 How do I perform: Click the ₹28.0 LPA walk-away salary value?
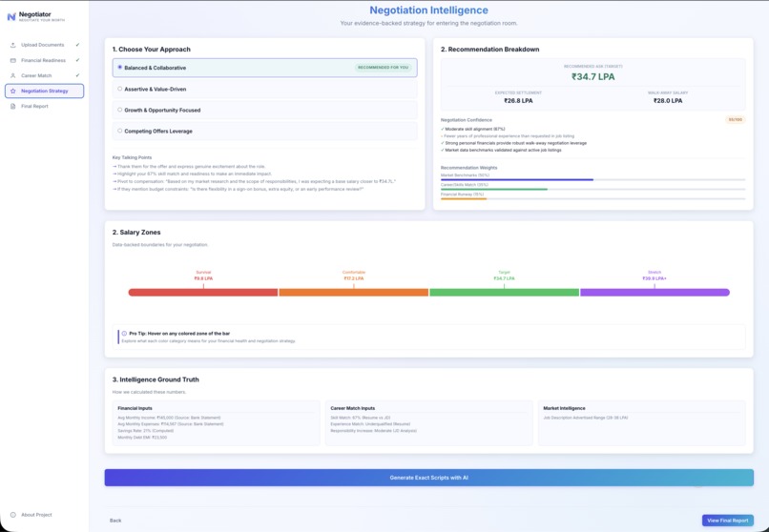coord(668,101)
